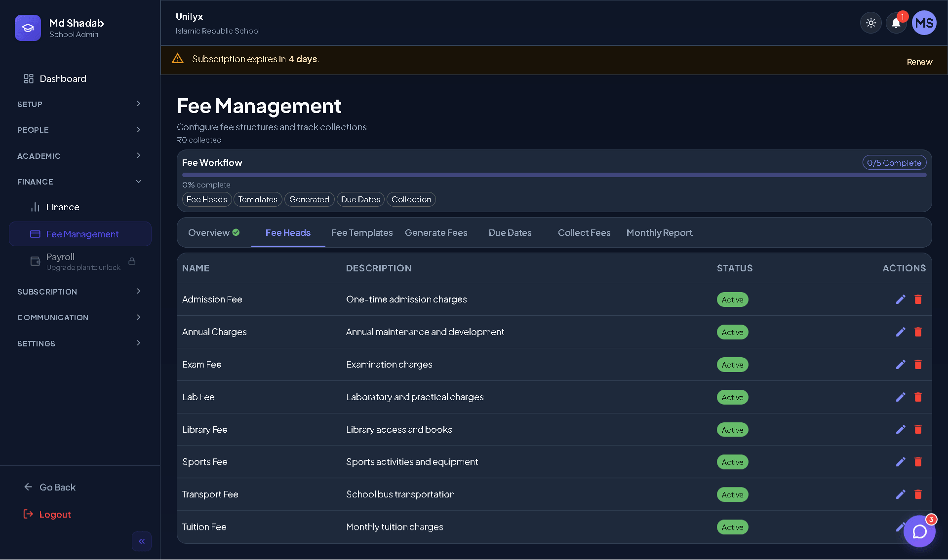948x560 pixels.
Task: Expand the SETUP sidebar section
Action: click(x=80, y=104)
